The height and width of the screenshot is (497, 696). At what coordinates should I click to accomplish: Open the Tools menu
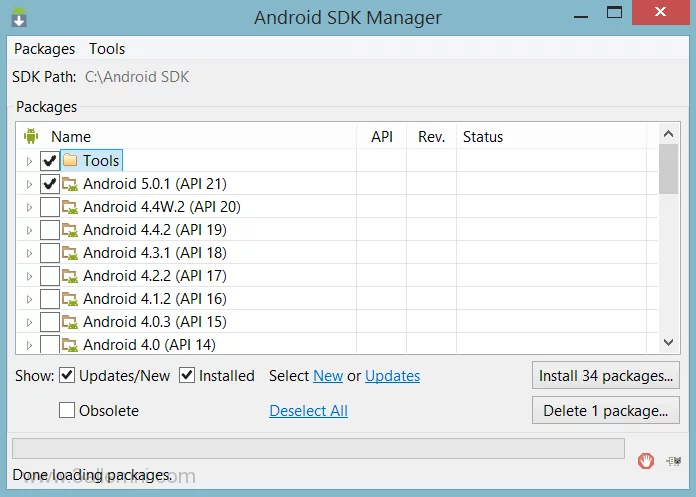107,48
